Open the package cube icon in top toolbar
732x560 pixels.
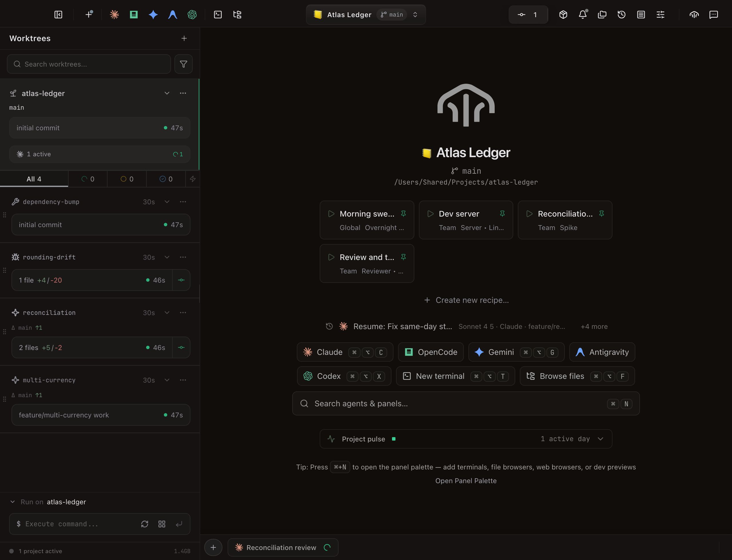563,15
